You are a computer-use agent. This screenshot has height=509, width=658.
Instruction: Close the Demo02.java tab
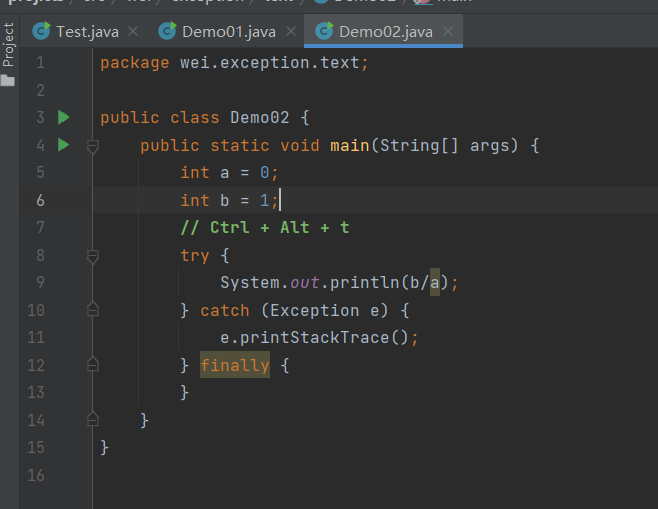[x=448, y=31]
